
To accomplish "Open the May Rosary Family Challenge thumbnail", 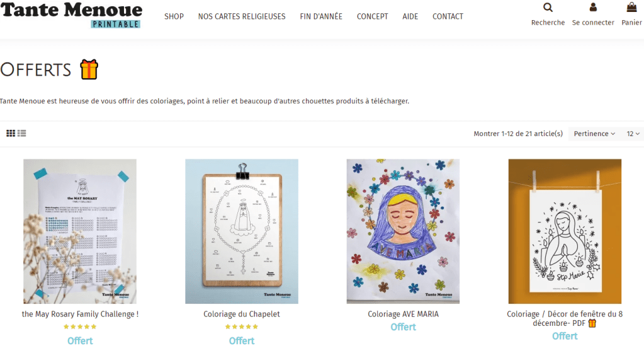I will pos(80,231).
